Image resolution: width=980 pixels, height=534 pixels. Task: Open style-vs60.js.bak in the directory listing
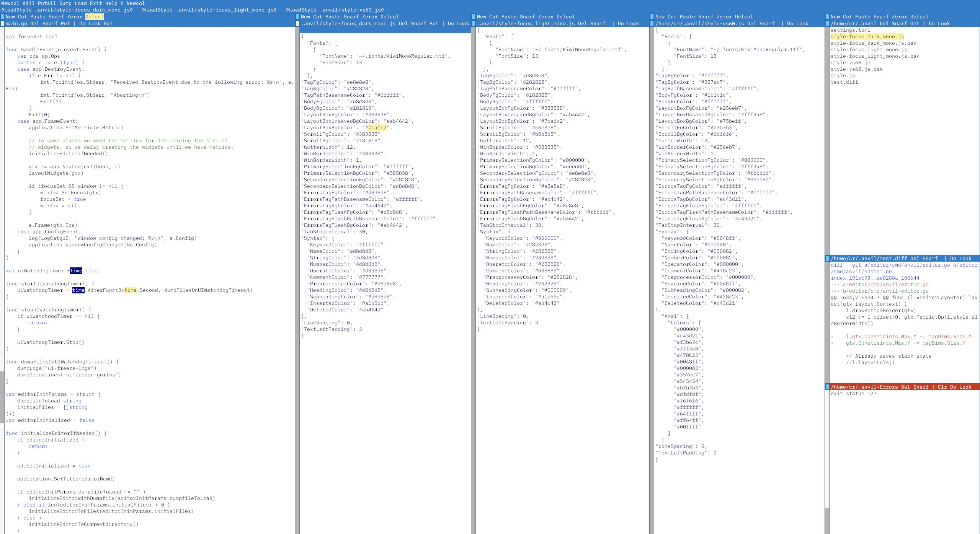coord(856,69)
